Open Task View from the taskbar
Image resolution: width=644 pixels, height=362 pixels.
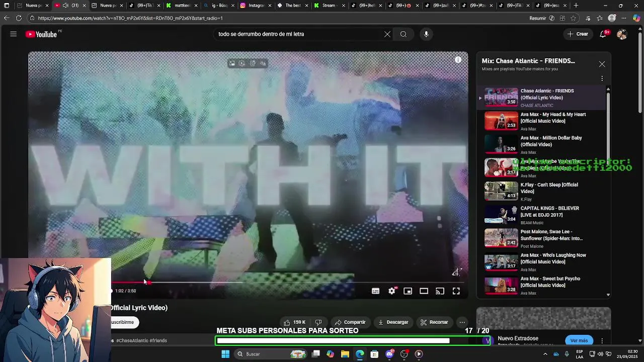(x=316, y=354)
